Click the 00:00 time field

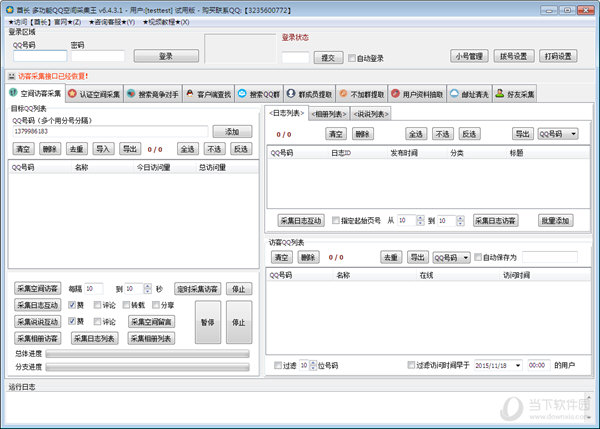[539, 365]
